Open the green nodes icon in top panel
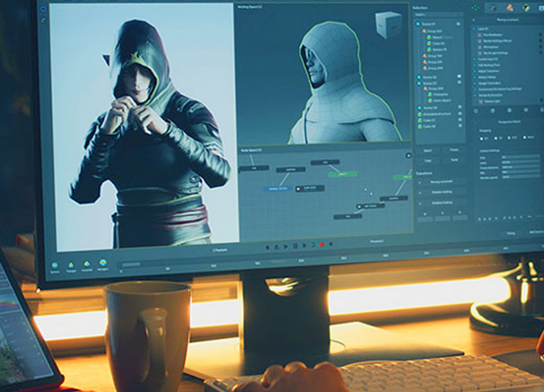 click(x=475, y=8)
